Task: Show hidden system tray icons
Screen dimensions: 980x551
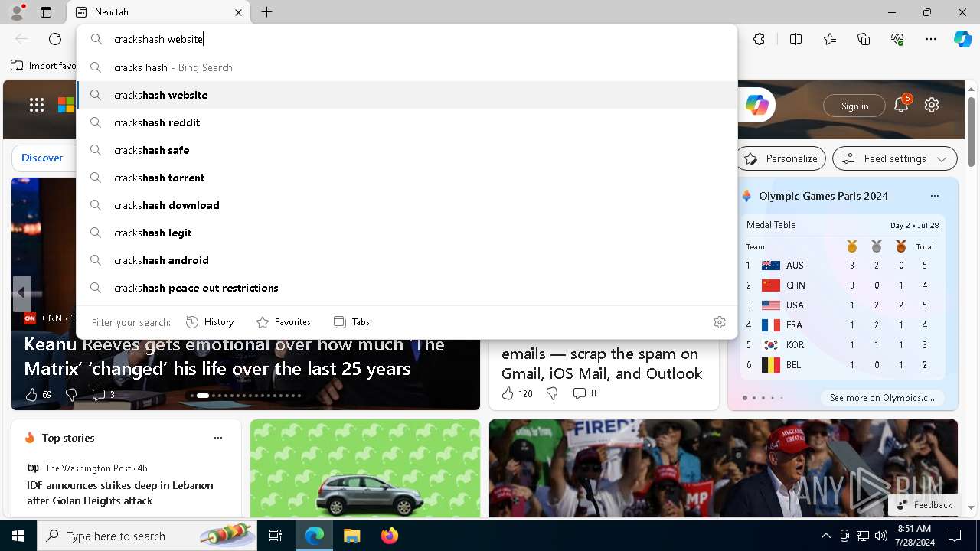Action: click(825, 536)
